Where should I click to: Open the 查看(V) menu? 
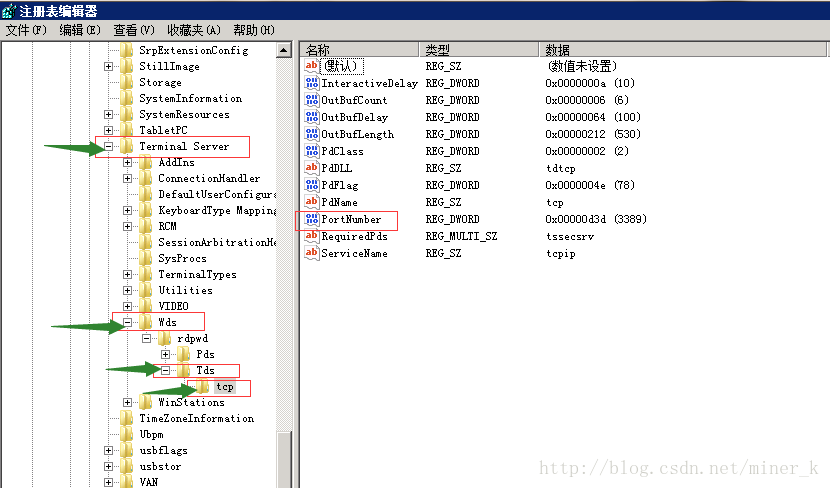(x=134, y=30)
